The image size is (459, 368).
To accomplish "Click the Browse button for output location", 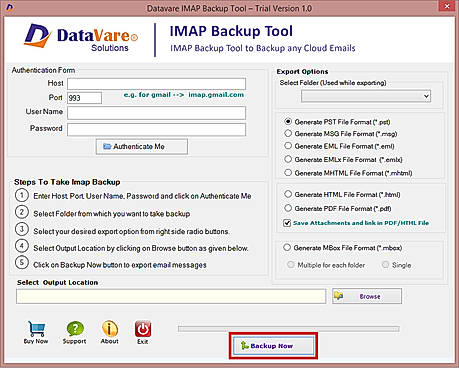I will (x=367, y=296).
